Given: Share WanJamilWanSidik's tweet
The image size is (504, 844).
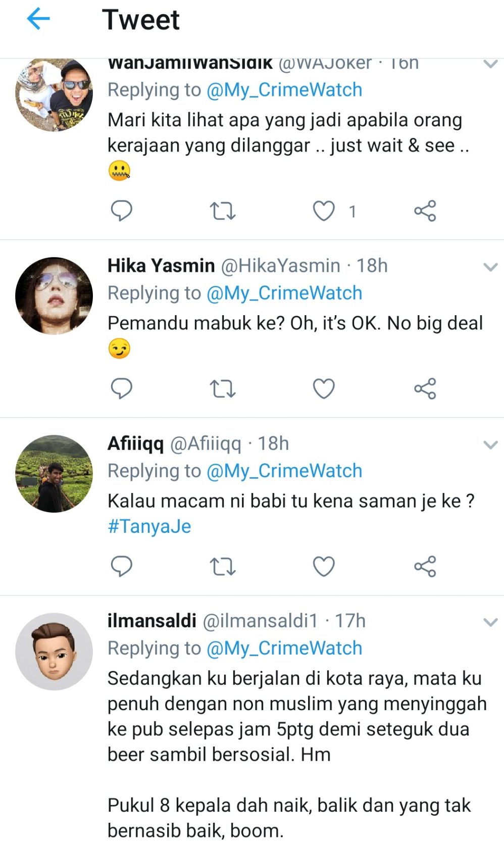Looking at the screenshot, I should [x=425, y=211].
